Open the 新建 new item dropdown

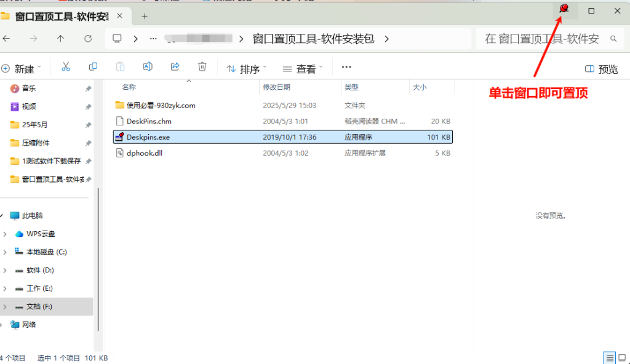[23, 69]
